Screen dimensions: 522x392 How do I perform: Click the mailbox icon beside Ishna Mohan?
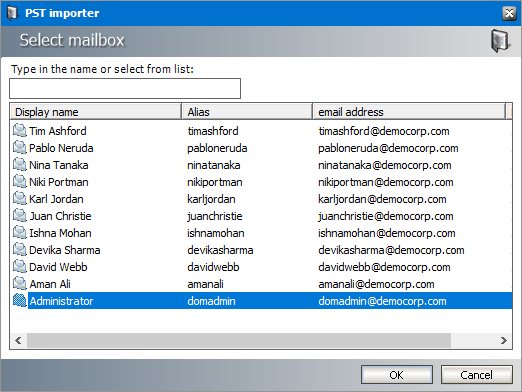coord(20,232)
